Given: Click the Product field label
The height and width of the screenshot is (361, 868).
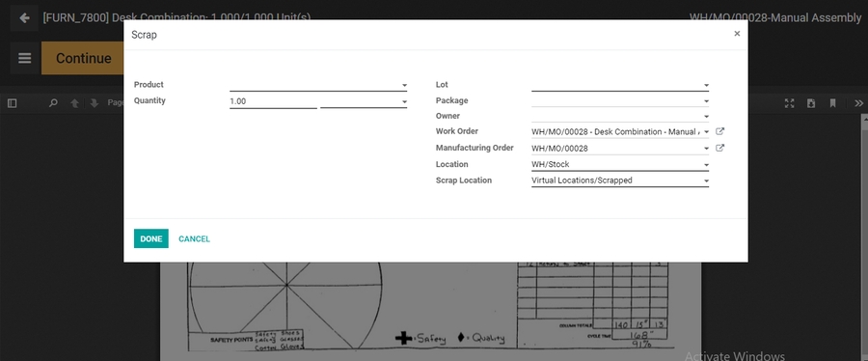Looking at the screenshot, I should [149, 85].
